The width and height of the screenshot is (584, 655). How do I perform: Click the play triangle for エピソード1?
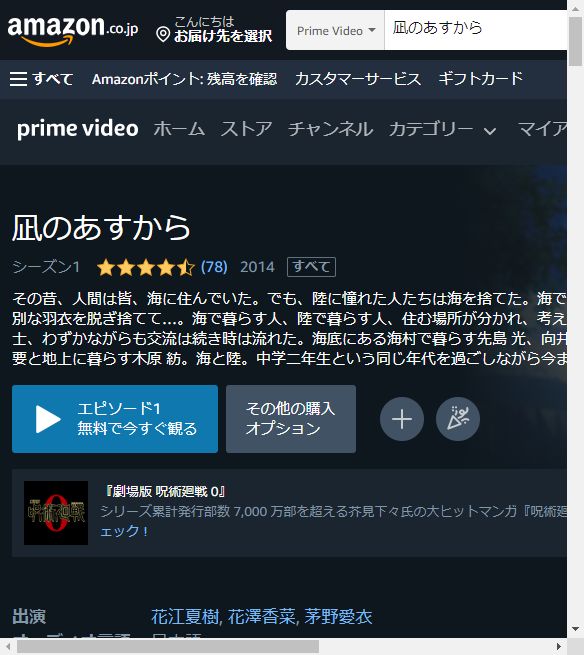[48, 419]
